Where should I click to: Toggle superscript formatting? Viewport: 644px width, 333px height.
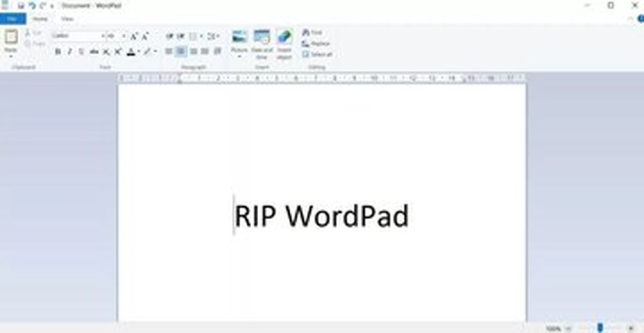tap(118, 52)
